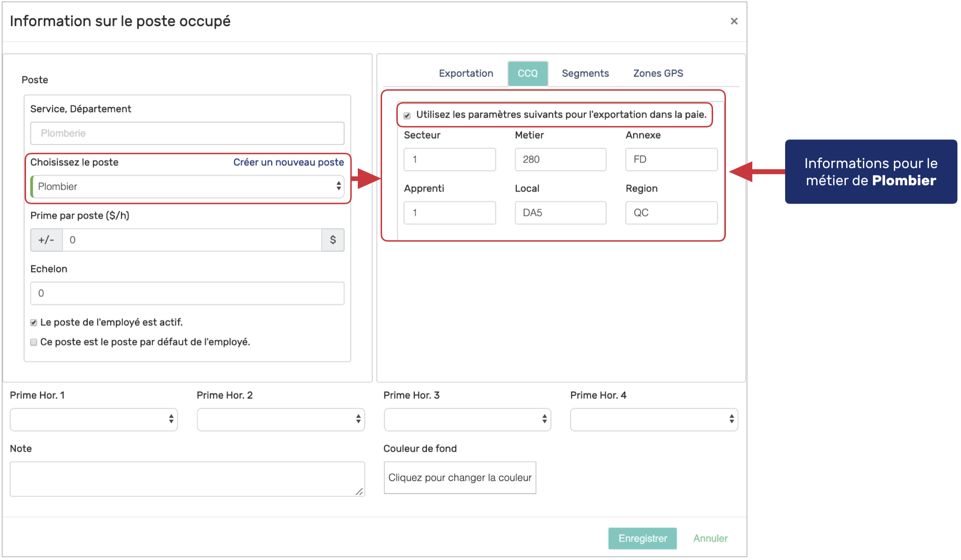Click the +/- sign toggle for prime
Viewport: 961px width, 560px height.
46,240
